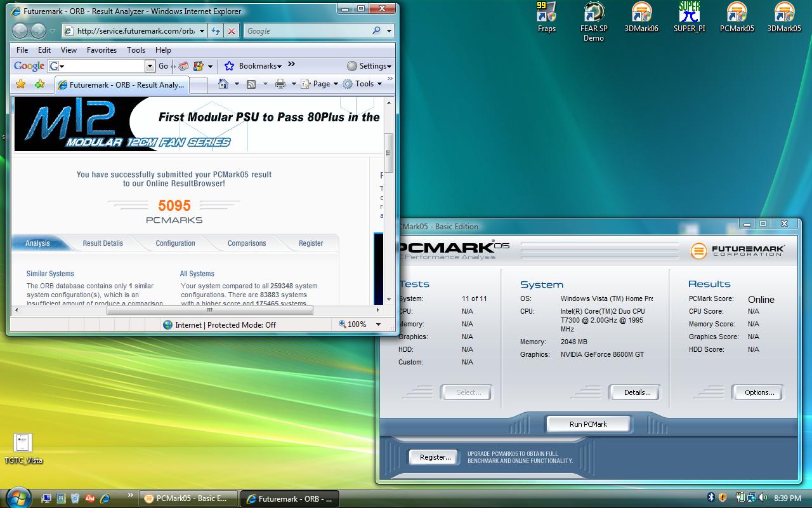Expand the address bar history dropdown
Image resolution: width=812 pixels, height=508 pixels.
[202, 30]
